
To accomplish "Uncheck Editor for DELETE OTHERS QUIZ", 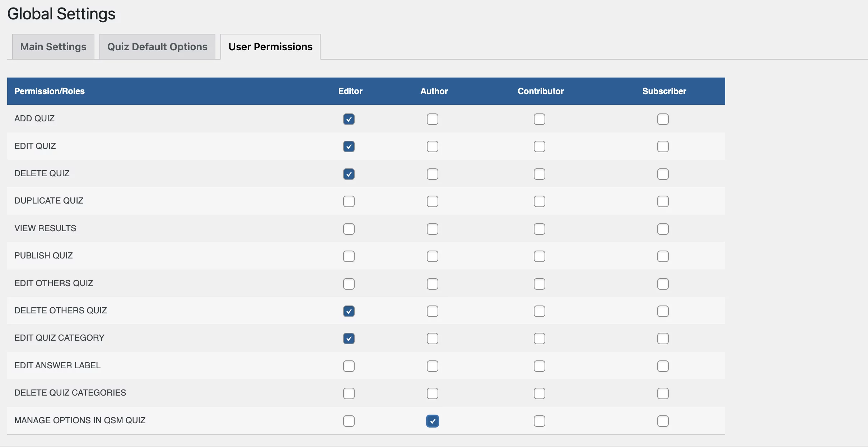I will [349, 311].
